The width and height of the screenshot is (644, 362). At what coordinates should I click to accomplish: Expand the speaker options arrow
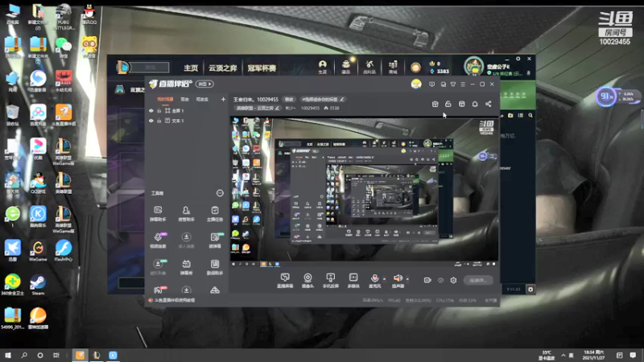coord(407,279)
